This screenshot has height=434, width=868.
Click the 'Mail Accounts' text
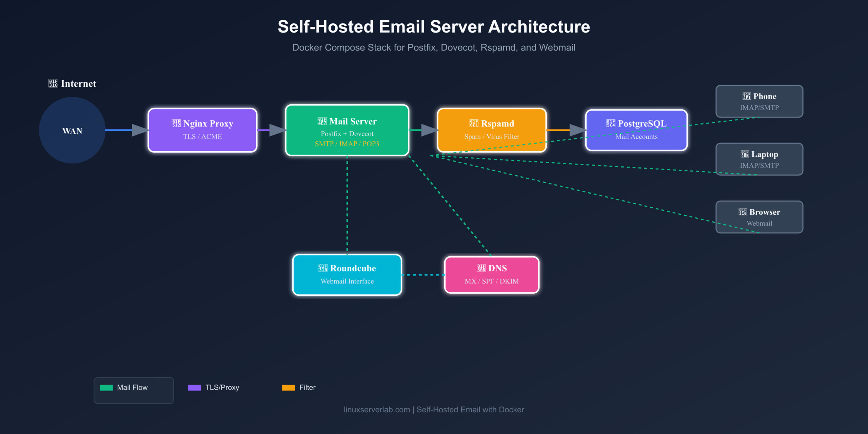click(636, 137)
